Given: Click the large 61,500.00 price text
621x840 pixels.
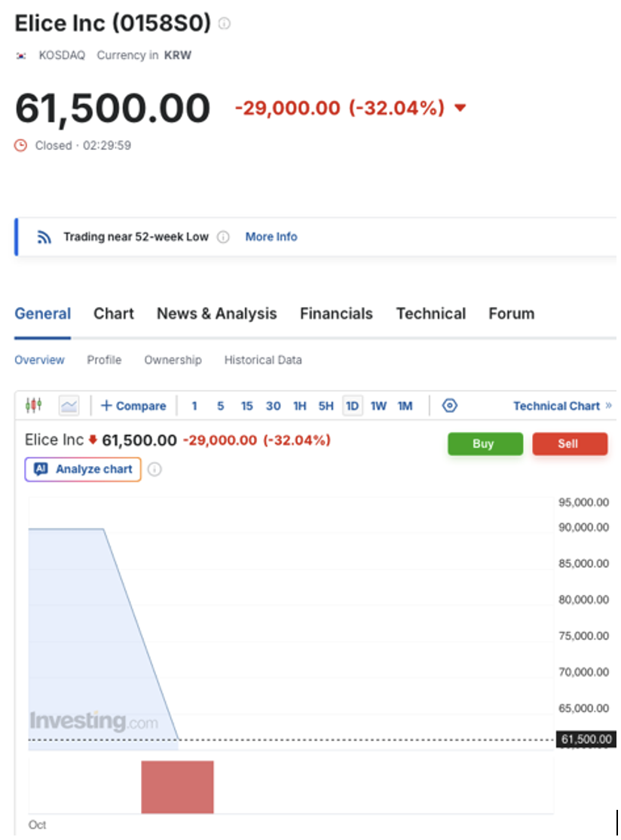Looking at the screenshot, I should click(x=112, y=109).
